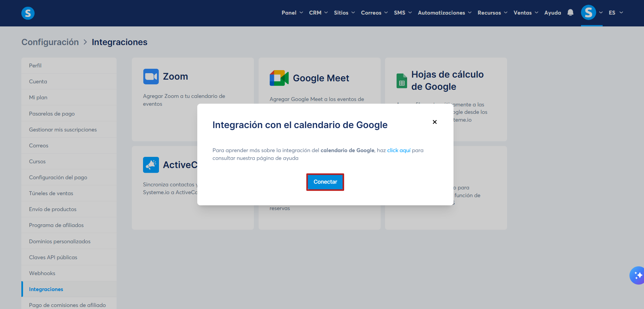This screenshot has height=309, width=644.
Task: Select Integraciones in sidebar
Action: [69, 289]
